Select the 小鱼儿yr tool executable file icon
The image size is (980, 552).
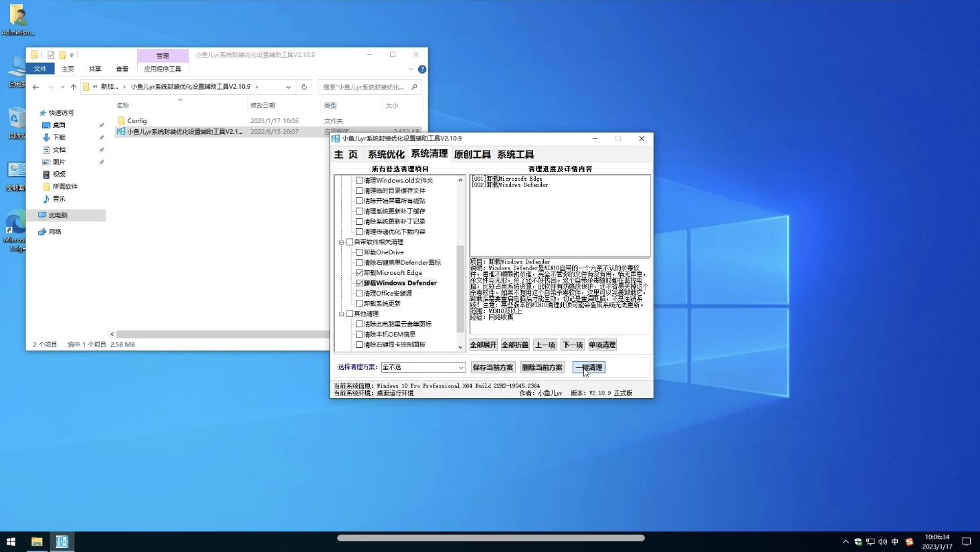[121, 132]
